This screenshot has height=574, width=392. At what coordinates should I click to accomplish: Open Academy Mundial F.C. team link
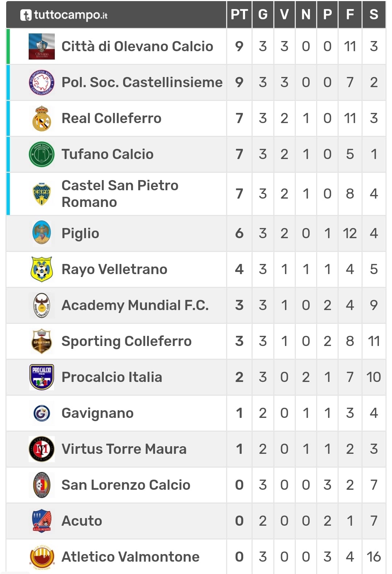135,305
